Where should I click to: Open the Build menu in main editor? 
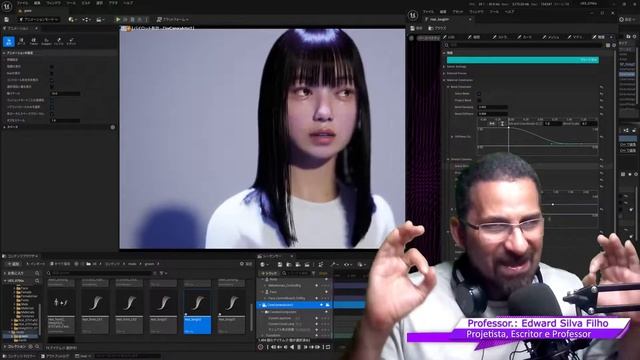coord(86,3)
